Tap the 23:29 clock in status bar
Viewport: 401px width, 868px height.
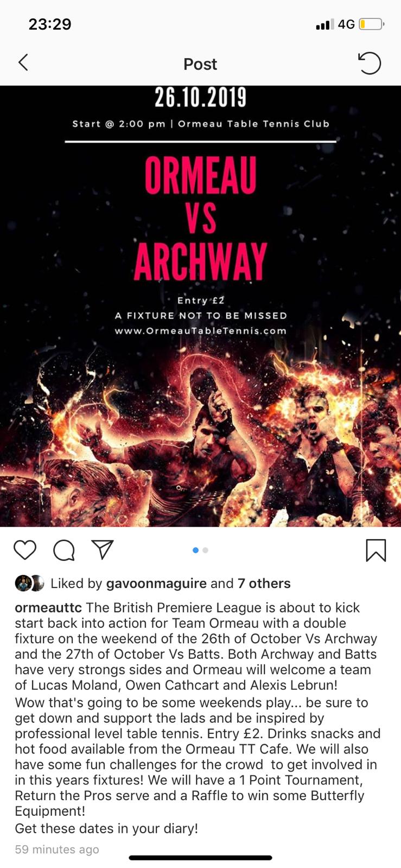point(50,24)
